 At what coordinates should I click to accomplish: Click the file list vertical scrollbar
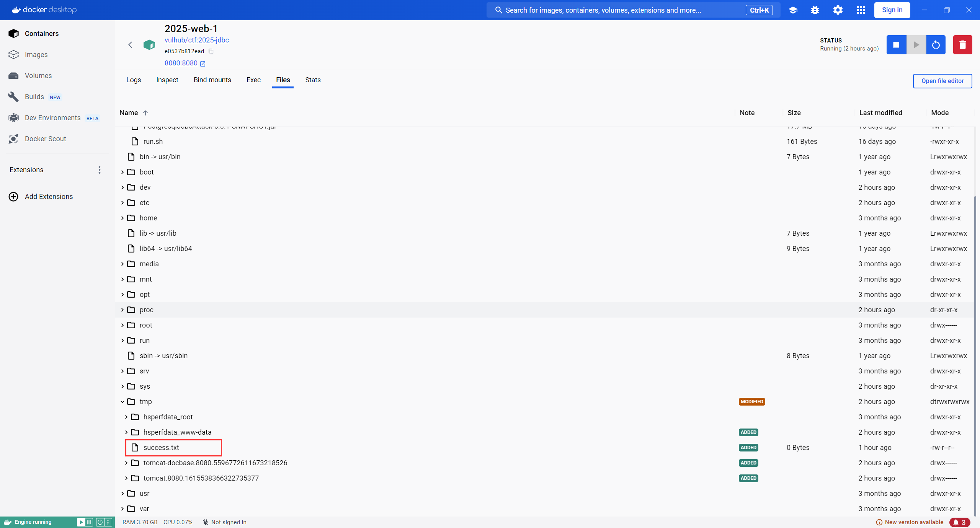[x=975, y=356]
